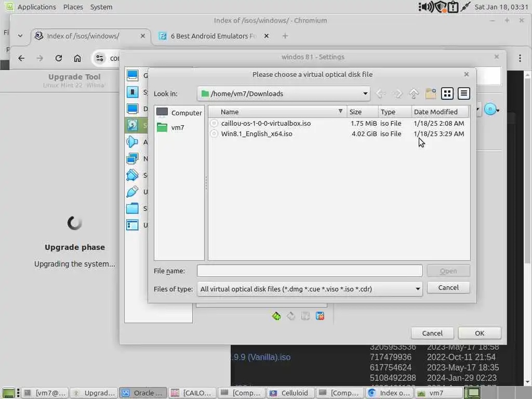Sort files by Date Modified column
The height and width of the screenshot is (399, 532).
440,112
